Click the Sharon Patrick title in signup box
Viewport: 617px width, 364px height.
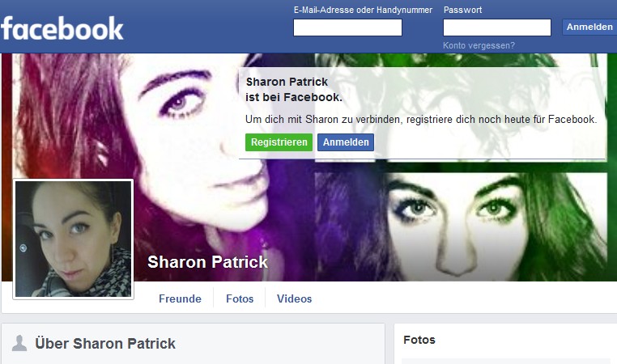click(287, 82)
